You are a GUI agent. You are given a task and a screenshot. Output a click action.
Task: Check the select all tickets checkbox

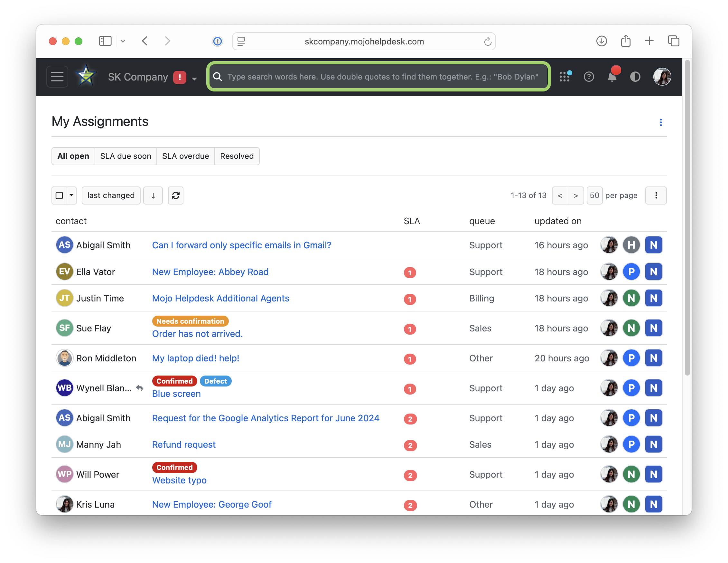[x=59, y=196]
